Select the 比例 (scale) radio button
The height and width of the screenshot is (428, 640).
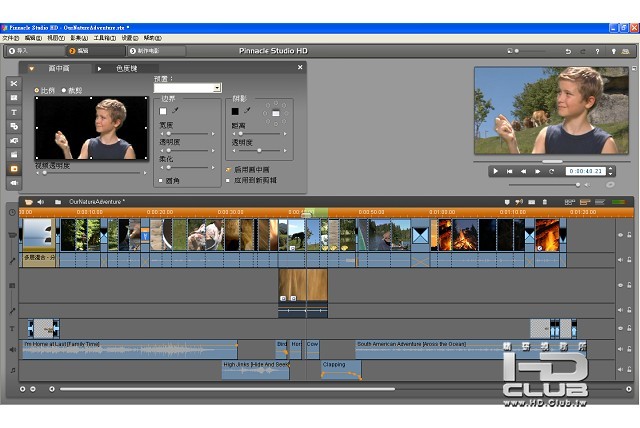pyautogui.click(x=36, y=91)
